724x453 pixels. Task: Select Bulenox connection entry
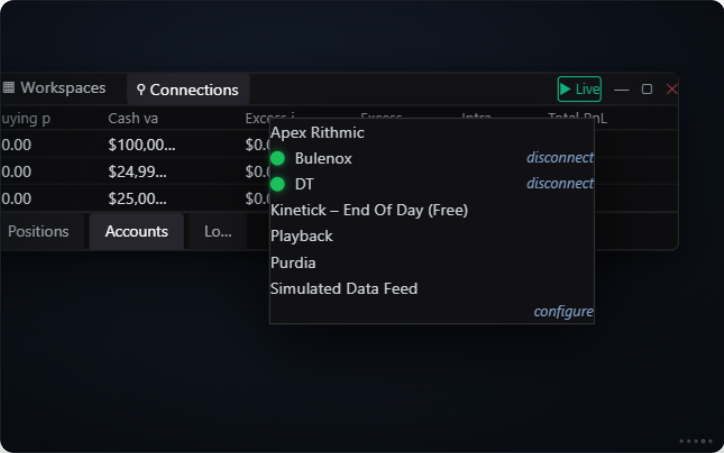click(x=323, y=158)
